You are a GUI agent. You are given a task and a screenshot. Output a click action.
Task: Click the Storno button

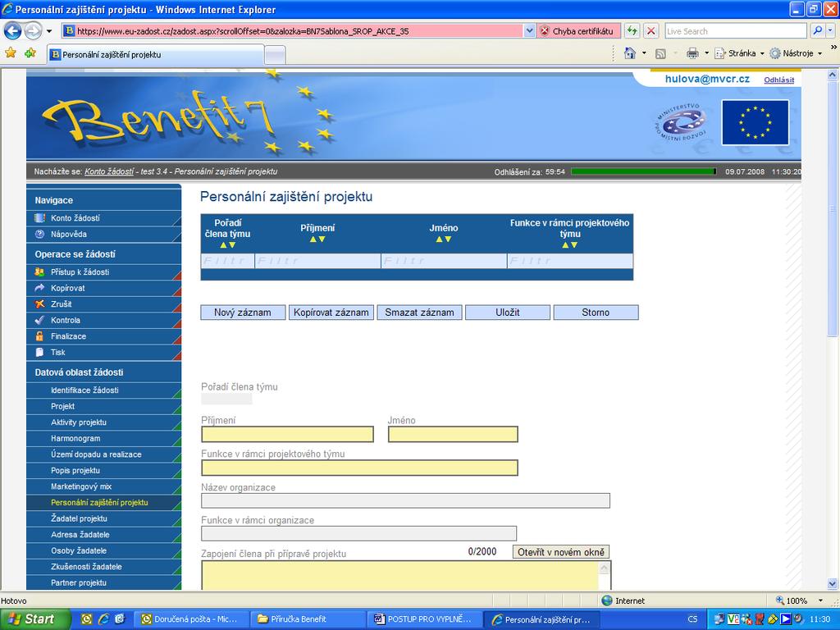pyautogui.click(x=596, y=313)
